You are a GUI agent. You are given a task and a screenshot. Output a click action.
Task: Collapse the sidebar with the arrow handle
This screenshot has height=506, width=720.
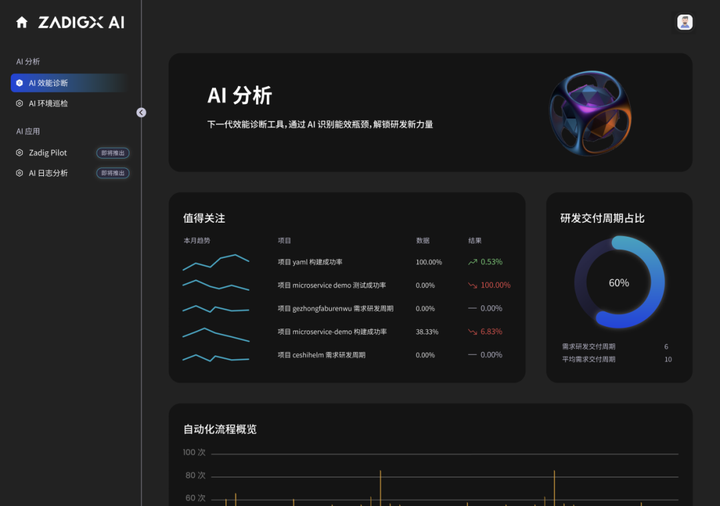tap(141, 112)
